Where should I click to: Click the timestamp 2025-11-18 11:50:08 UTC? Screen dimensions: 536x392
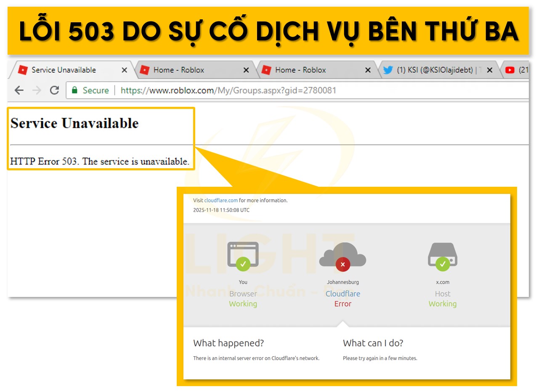point(221,210)
